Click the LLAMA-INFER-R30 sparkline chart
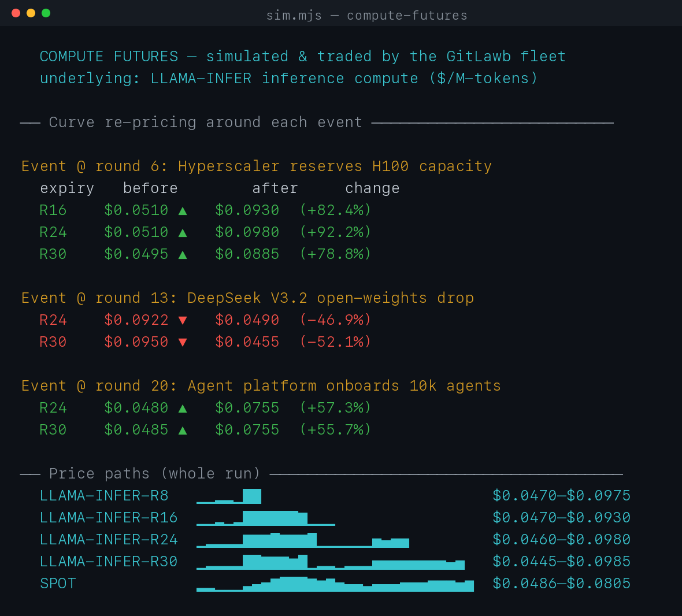The image size is (682, 616). click(331, 562)
